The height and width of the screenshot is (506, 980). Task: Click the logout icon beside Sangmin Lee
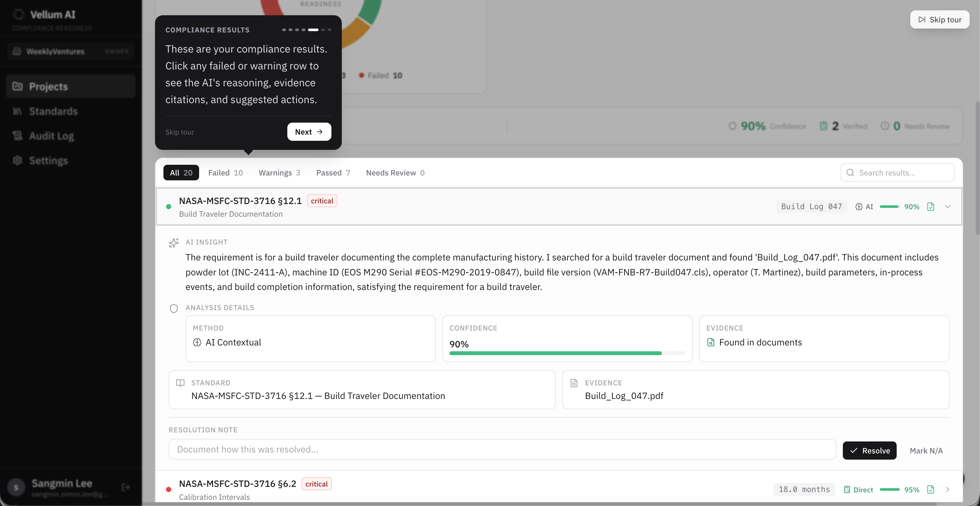[x=125, y=487]
